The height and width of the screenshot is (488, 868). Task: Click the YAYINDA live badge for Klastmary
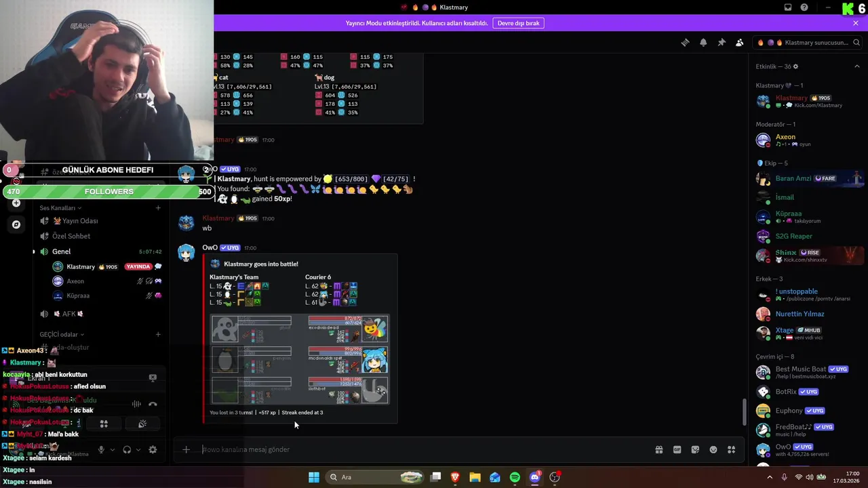click(138, 266)
